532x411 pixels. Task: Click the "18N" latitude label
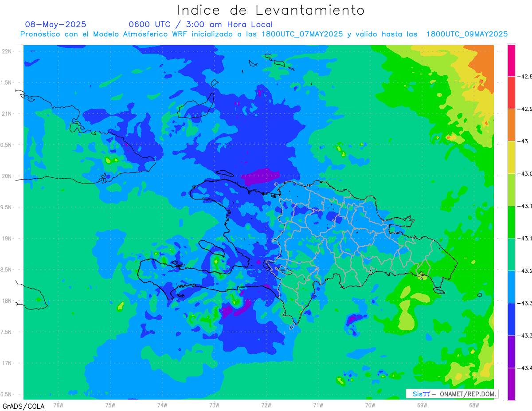[7, 301]
